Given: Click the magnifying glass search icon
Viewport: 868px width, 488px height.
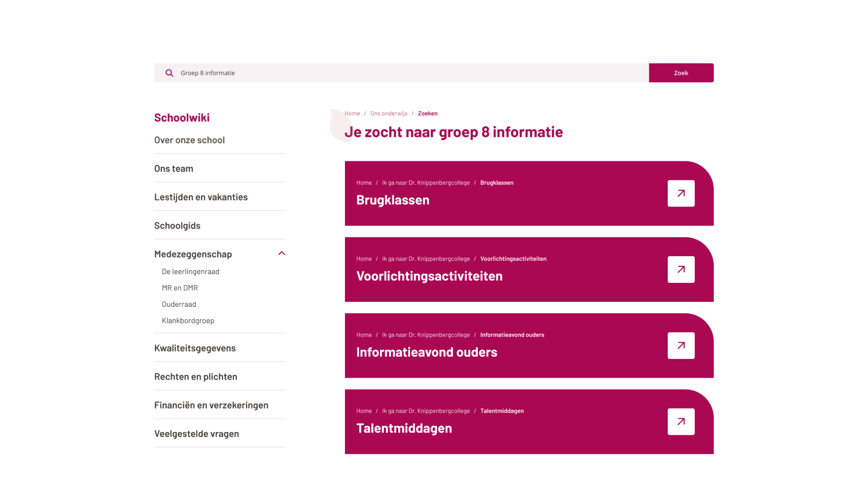Looking at the screenshot, I should [x=169, y=73].
